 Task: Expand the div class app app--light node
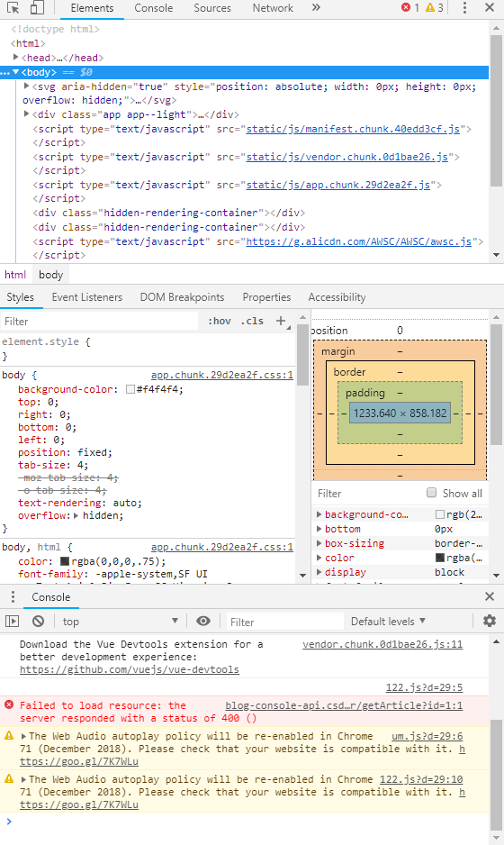point(26,114)
